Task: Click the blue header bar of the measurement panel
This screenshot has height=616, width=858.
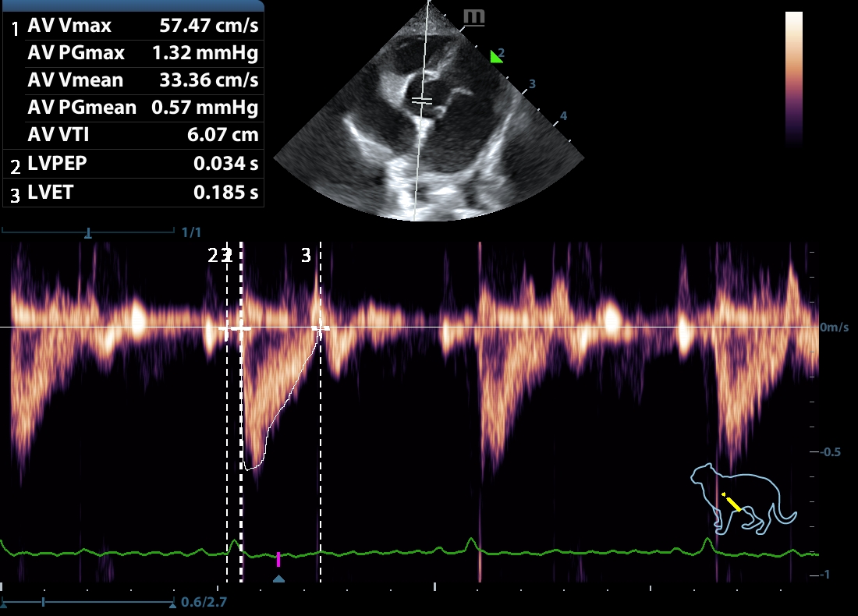Action: (133, 5)
